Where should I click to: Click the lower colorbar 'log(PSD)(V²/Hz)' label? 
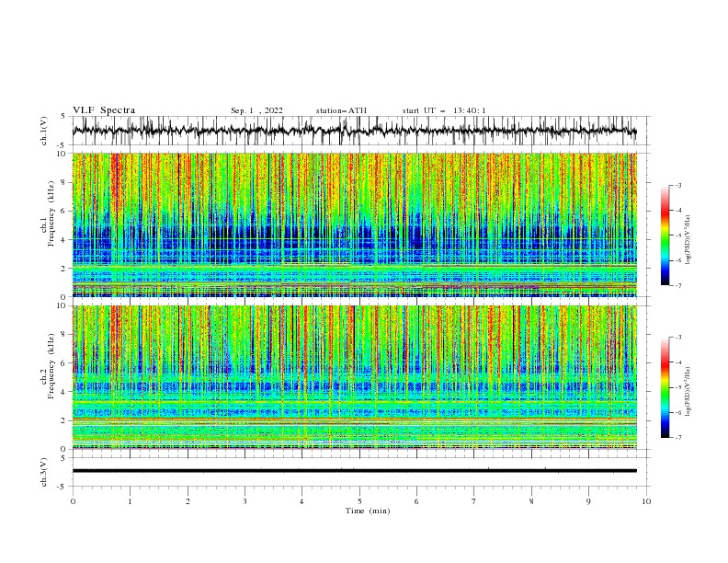coord(688,392)
